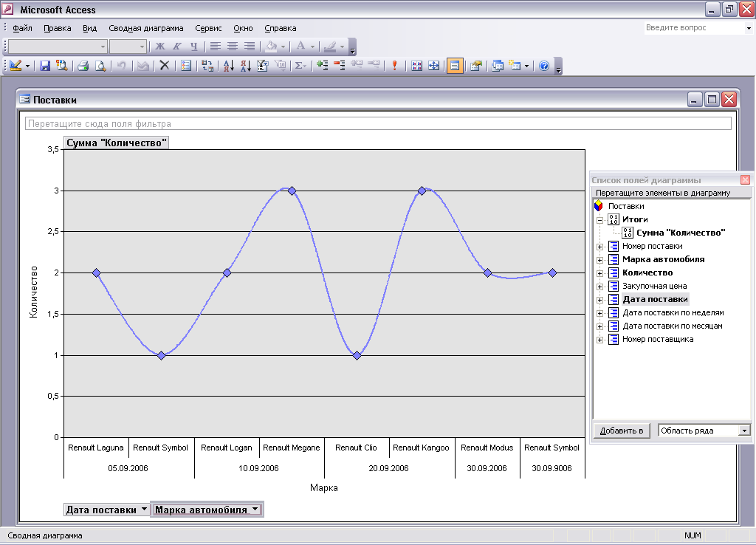Click the View design mode icon
The image size is (756, 545).
(x=16, y=66)
